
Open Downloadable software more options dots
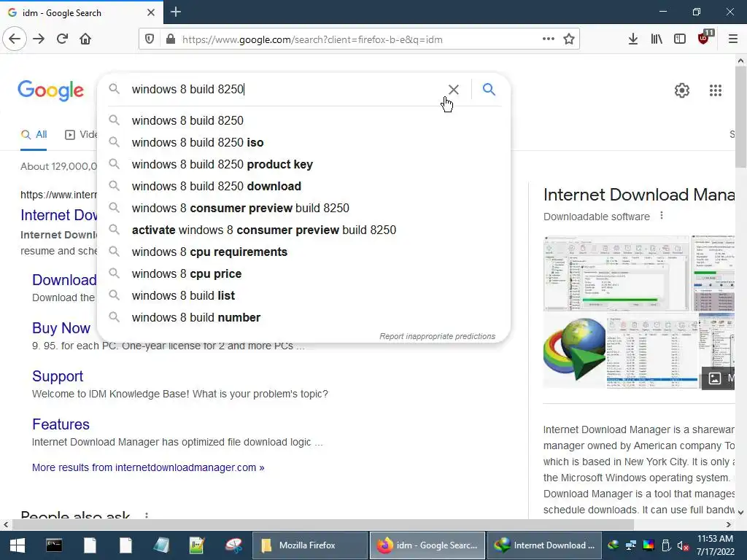tap(661, 216)
